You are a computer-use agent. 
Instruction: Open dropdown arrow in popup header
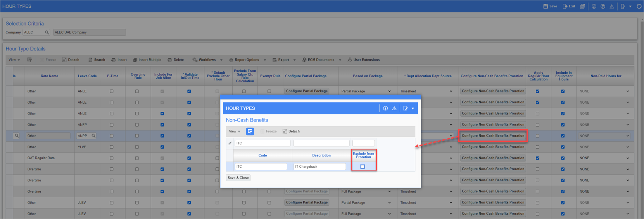pos(413,109)
